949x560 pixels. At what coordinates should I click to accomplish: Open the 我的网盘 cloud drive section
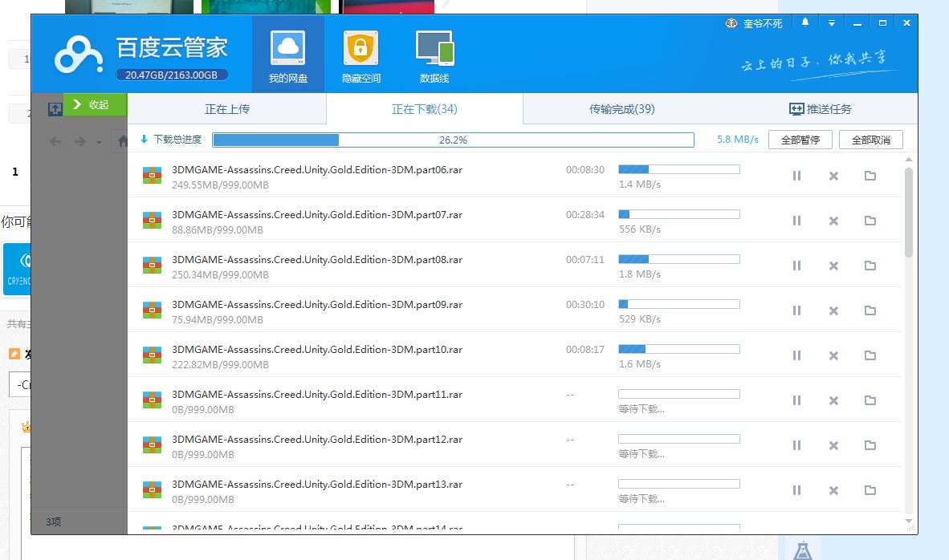288,55
